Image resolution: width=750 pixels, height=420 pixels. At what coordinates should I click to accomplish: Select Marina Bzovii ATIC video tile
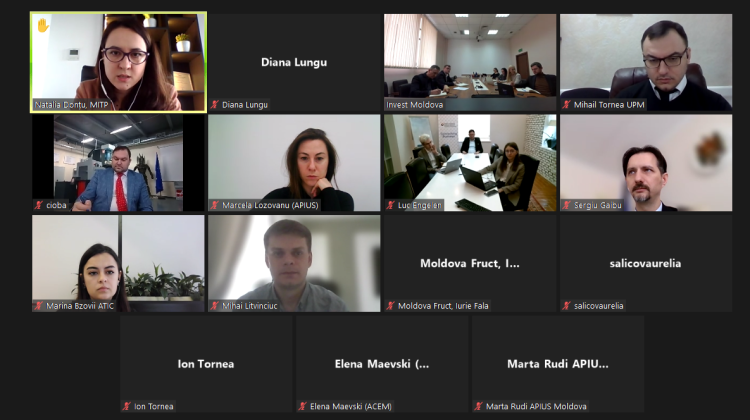click(118, 263)
